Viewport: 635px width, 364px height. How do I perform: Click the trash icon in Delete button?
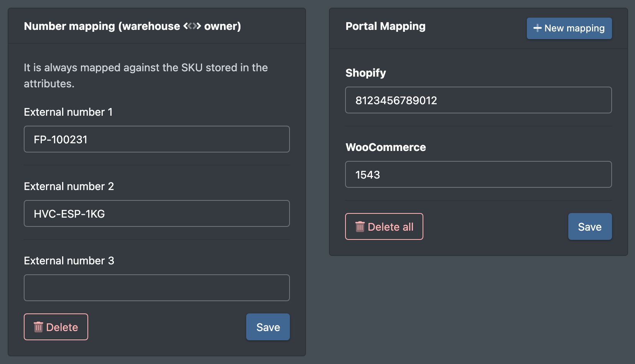tap(38, 327)
